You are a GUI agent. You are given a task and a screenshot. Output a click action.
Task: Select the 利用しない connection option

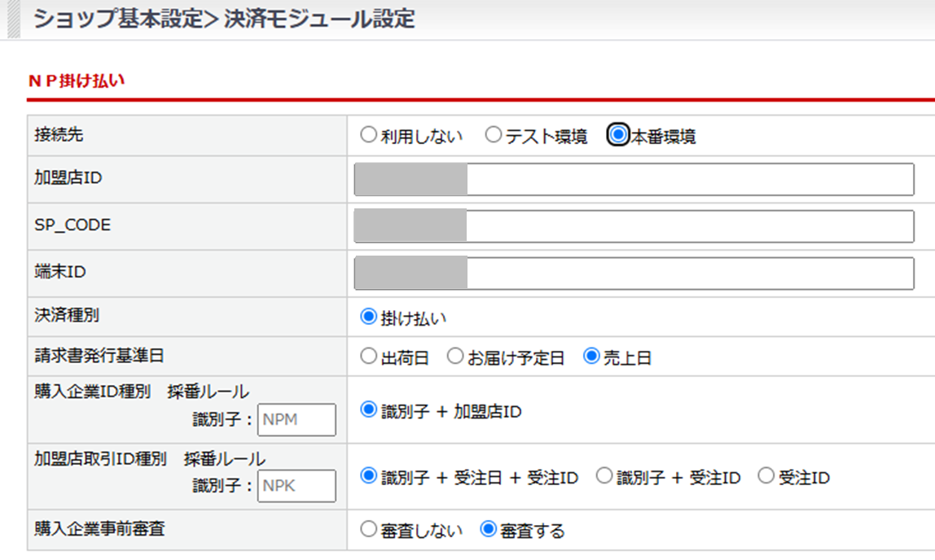(x=369, y=136)
